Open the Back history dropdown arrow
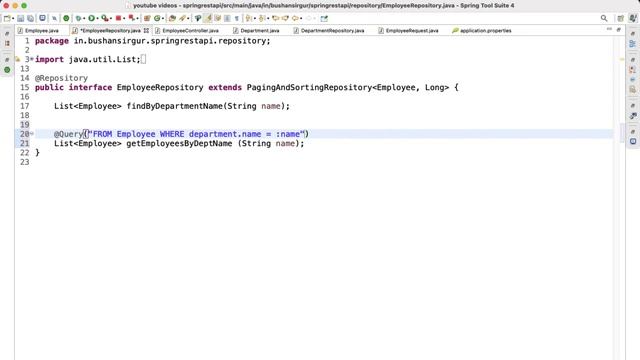Image resolution: width=640 pixels, height=360 pixels. coord(301,19)
